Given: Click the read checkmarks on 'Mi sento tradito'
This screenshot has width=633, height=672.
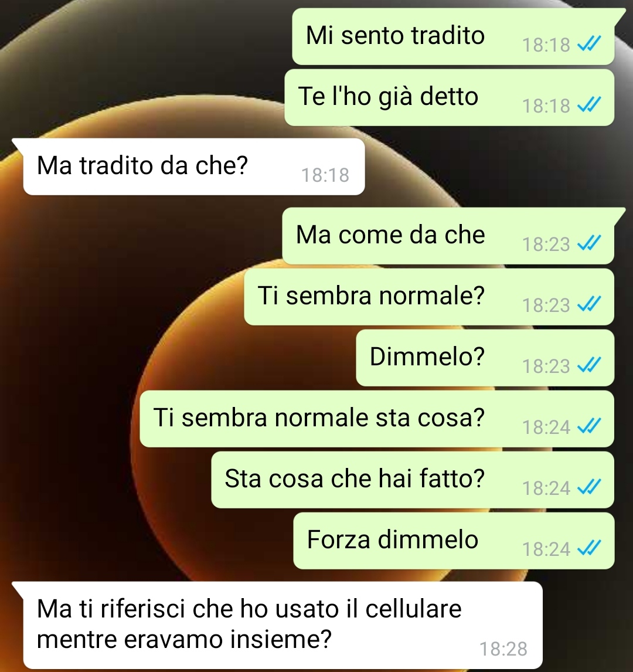Looking at the screenshot, I should point(589,44).
